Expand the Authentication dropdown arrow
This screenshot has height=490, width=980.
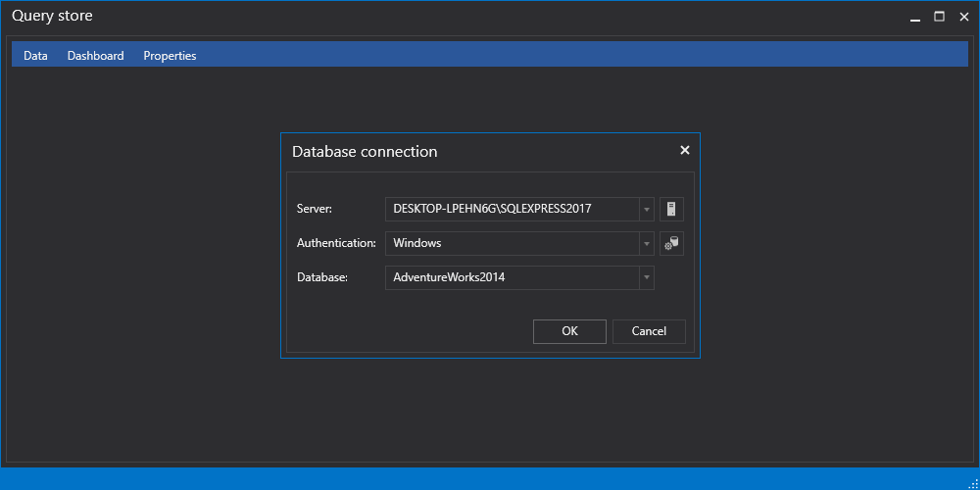point(646,244)
